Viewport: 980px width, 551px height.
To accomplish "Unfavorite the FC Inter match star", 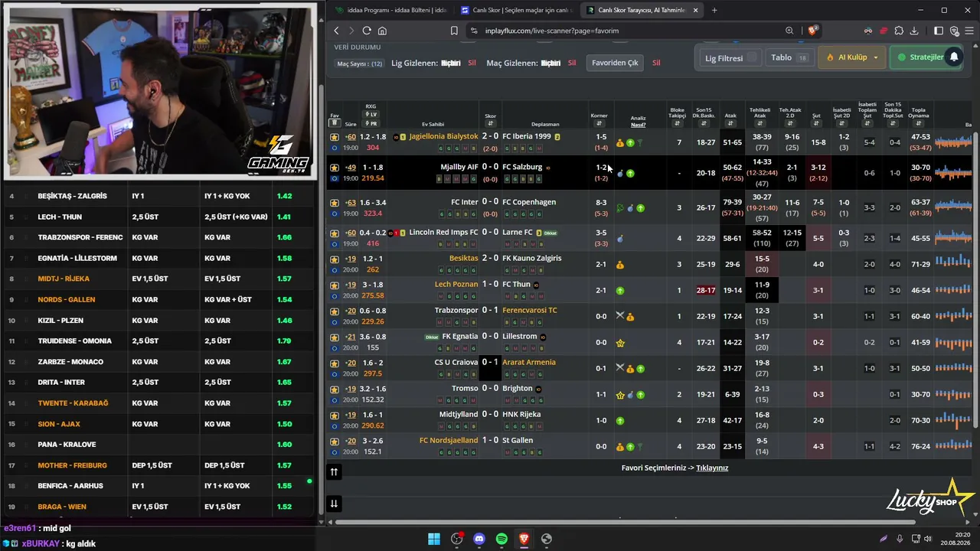I will (335, 203).
